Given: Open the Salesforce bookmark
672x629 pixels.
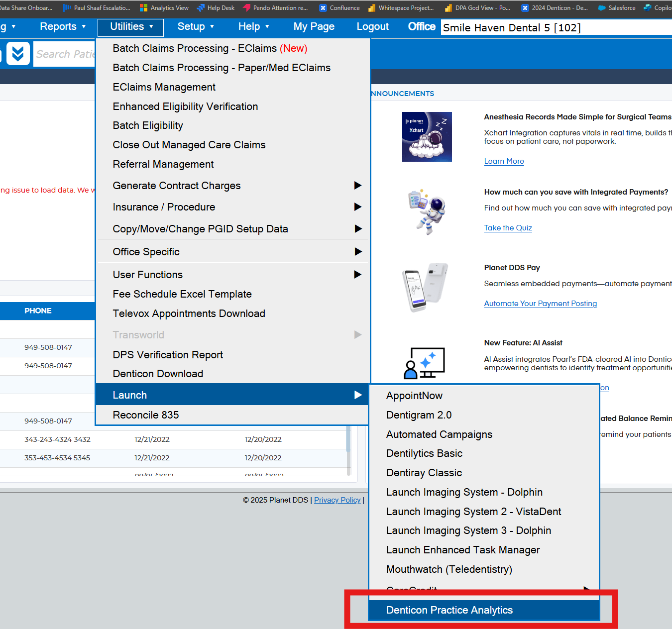Looking at the screenshot, I should point(616,7).
